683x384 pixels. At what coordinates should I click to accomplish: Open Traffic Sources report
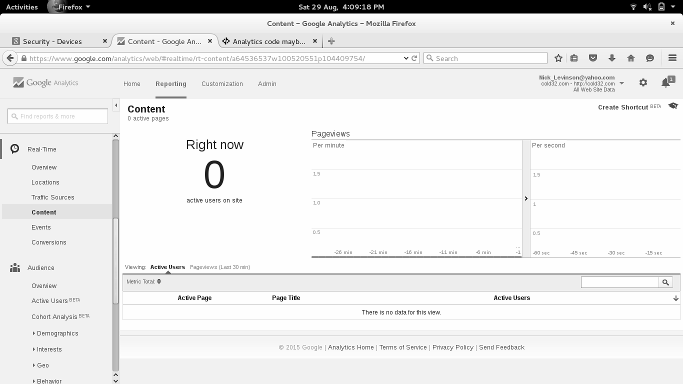(53, 197)
